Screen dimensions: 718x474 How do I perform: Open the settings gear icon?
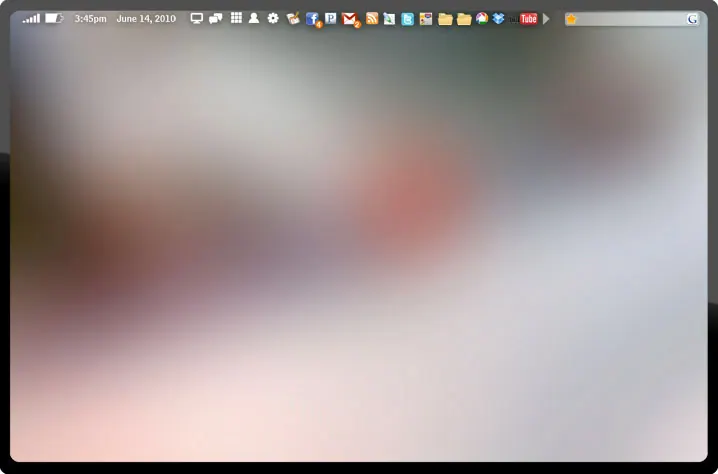tap(273, 18)
